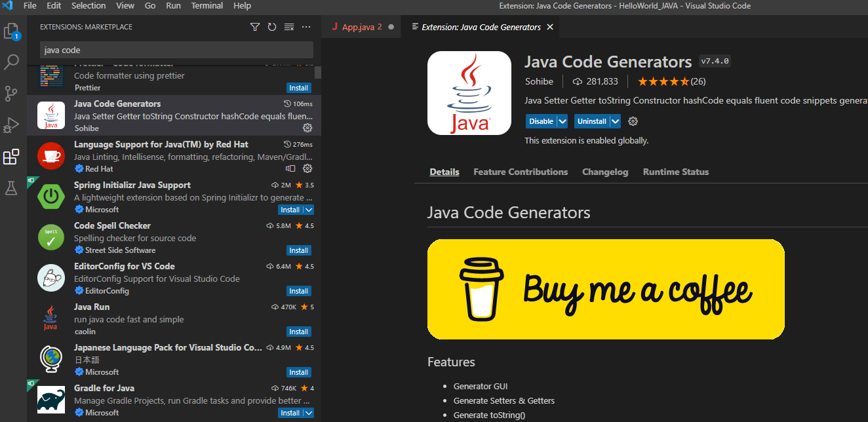Open the Edit menu

[x=54, y=6]
